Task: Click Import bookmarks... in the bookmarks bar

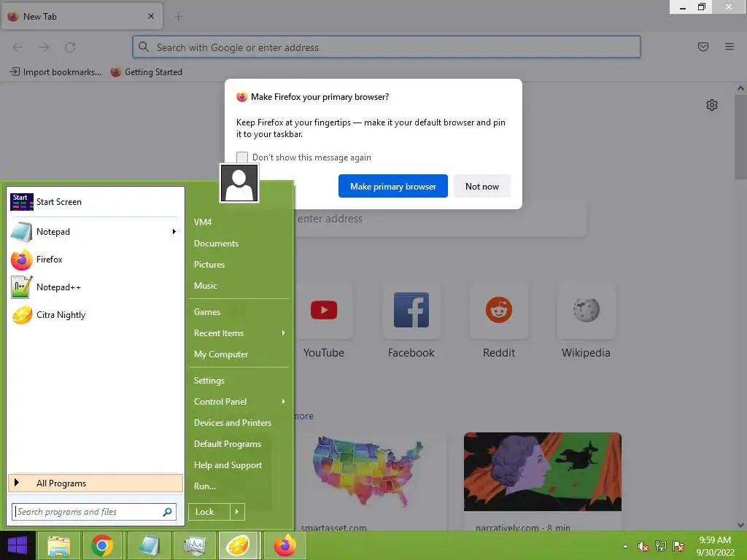Action: 55,72
